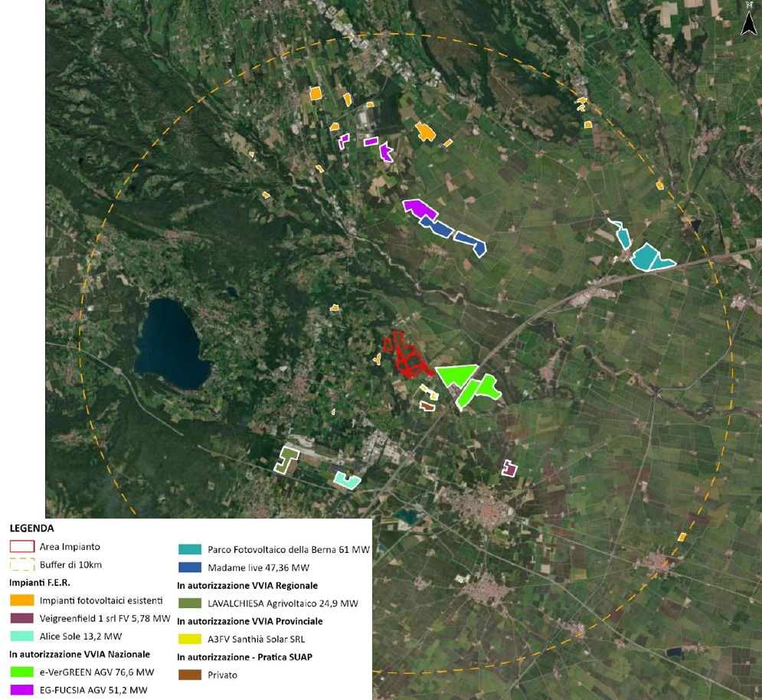The image size is (762, 700).
Task: Click 'In autorizzazione VVIA Regionale' heading
Action: pos(247,585)
